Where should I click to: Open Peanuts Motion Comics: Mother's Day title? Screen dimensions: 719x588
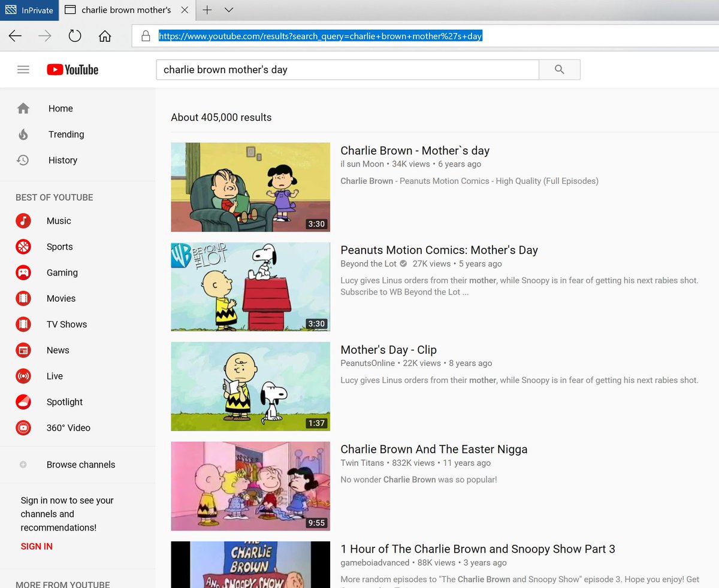439,250
